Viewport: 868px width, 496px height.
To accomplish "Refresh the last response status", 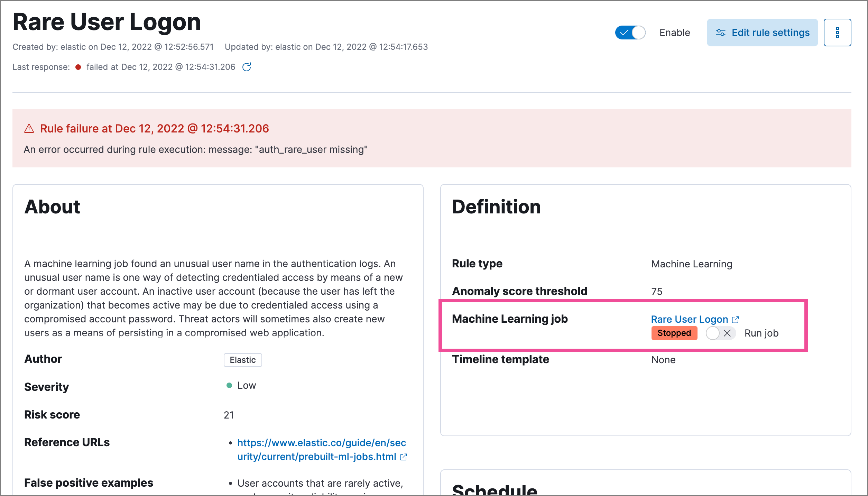I will click(246, 67).
